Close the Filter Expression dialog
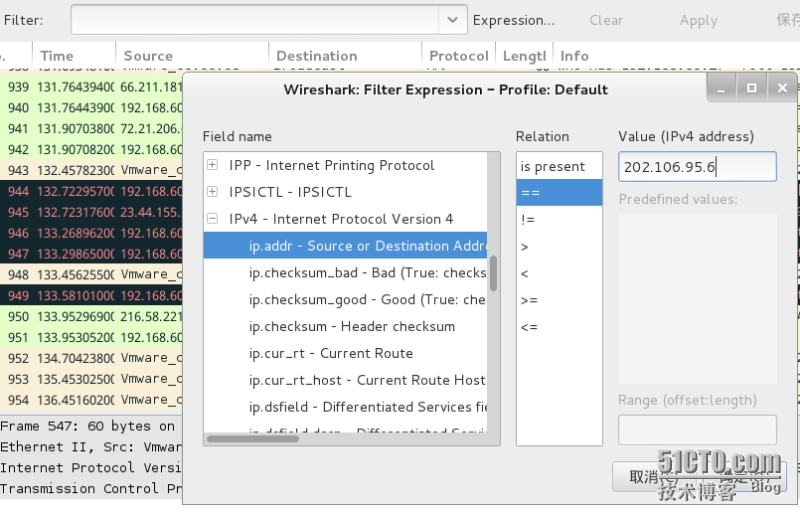 (x=782, y=88)
